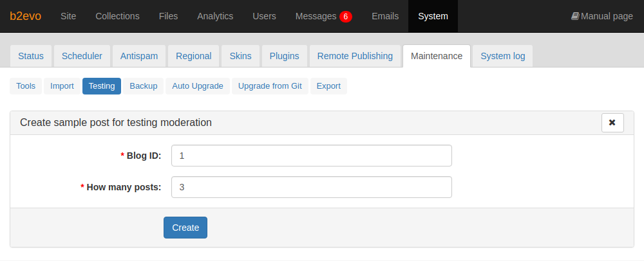Open the Backup sub-tab
Image resolution: width=644 pixels, height=261 pixels.
pyautogui.click(x=144, y=86)
